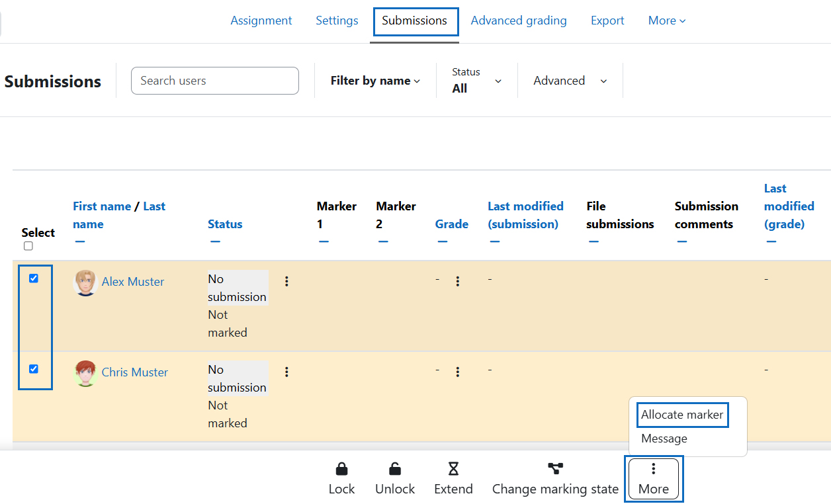Collapse the Marker 1 column
This screenshot has height=504, width=831.
pyautogui.click(x=324, y=241)
